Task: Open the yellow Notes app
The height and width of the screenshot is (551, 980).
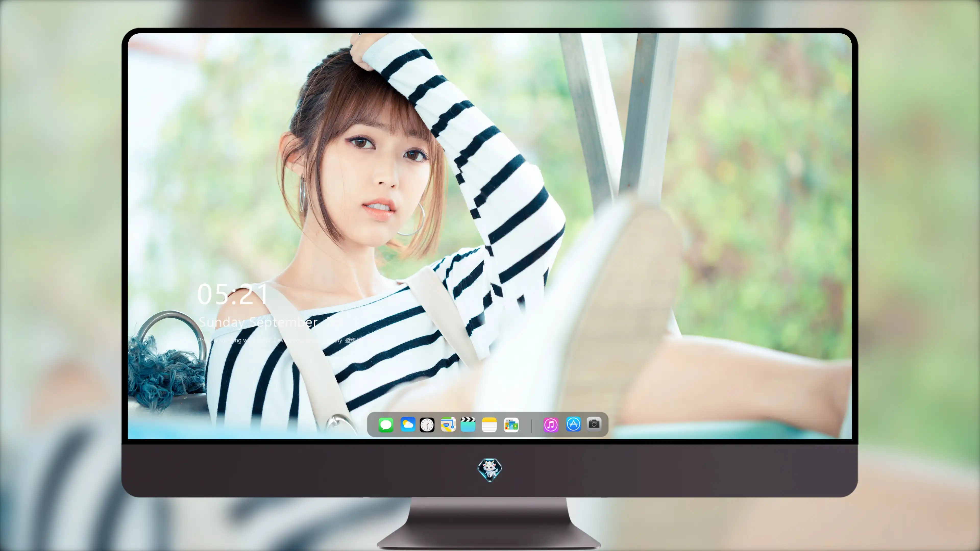Action: pos(489,425)
